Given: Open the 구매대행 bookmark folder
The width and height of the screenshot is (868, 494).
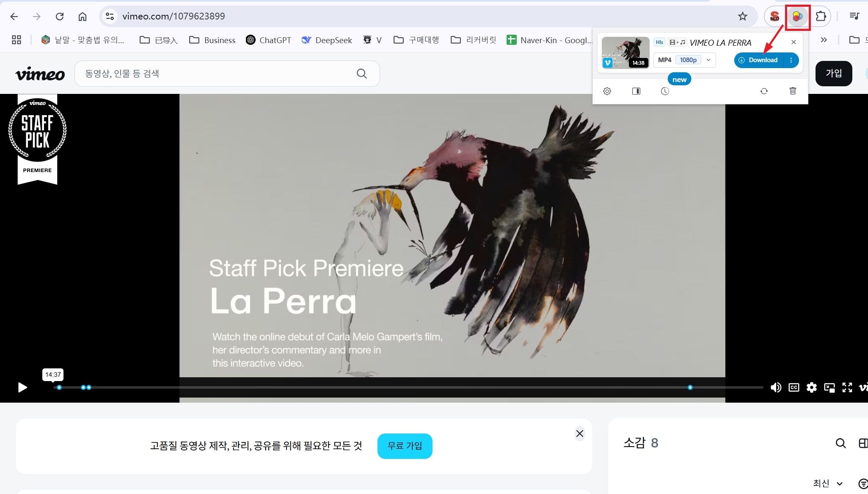Looking at the screenshot, I should (x=416, y=40).
